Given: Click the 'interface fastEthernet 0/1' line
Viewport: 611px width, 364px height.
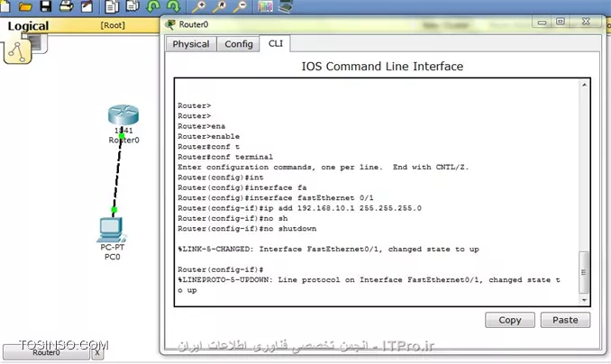Looking at the screenshot, I should point(276,198).
